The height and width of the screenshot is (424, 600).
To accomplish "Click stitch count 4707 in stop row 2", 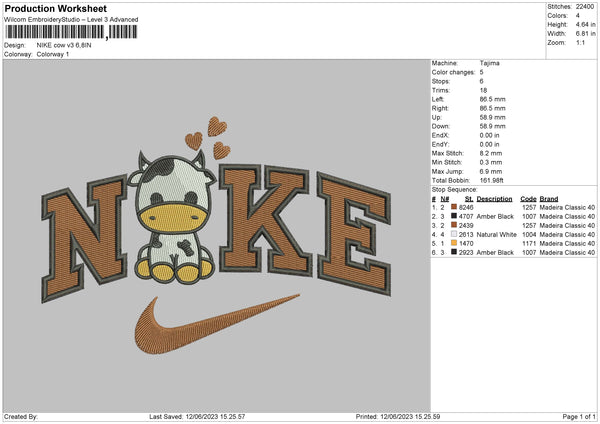I will click(466, 217).
